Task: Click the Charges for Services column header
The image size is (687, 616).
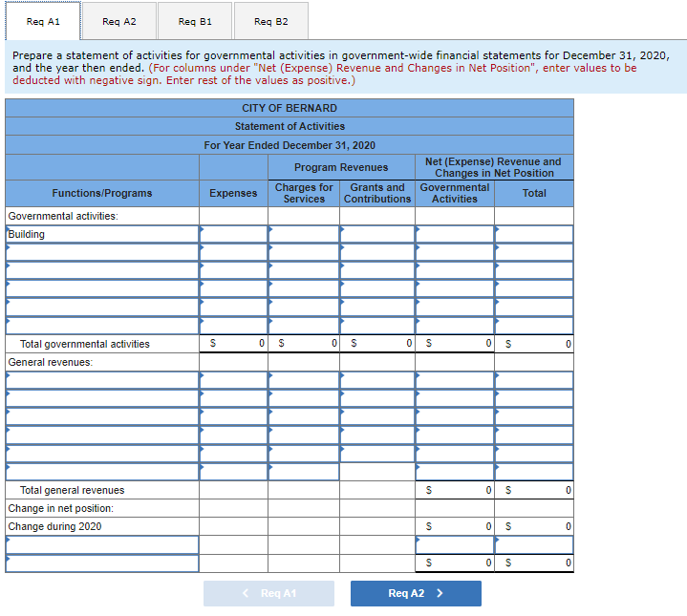Action: click(304, 193)
